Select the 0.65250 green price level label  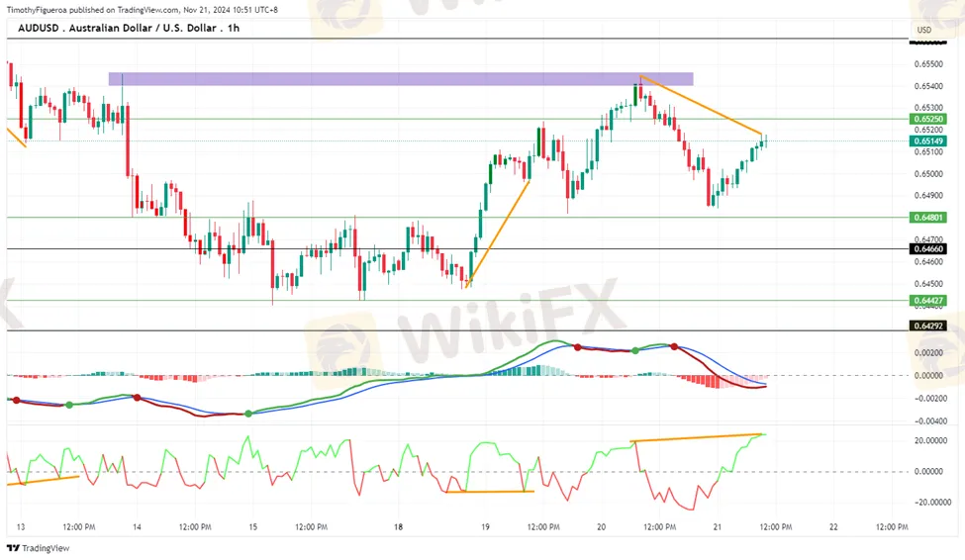pos(927,119)
